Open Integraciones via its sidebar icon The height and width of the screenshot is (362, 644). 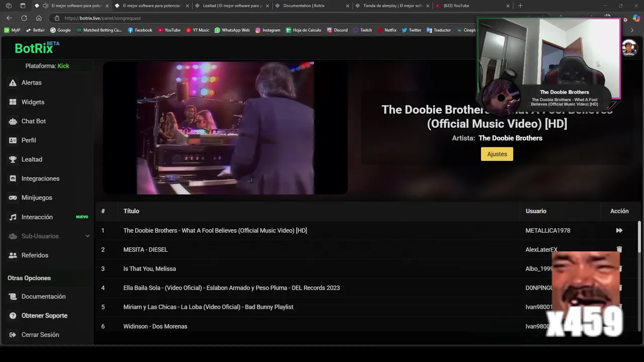[13, 178]
